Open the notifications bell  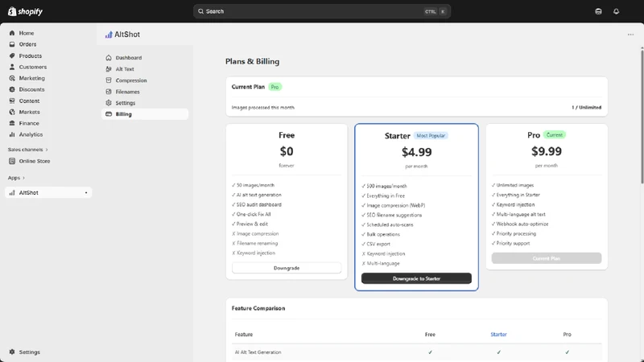pos(616,11)
